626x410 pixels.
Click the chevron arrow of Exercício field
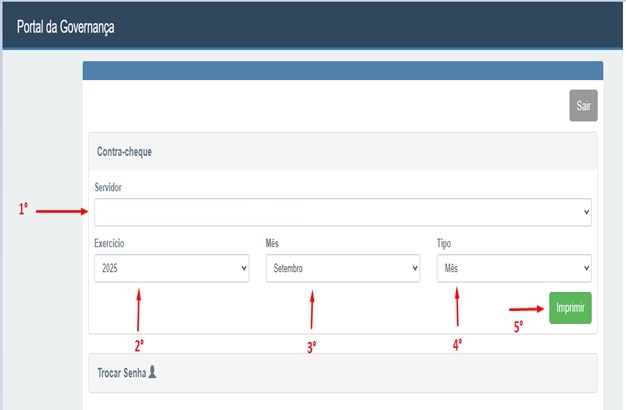click(x=243, y=269)
